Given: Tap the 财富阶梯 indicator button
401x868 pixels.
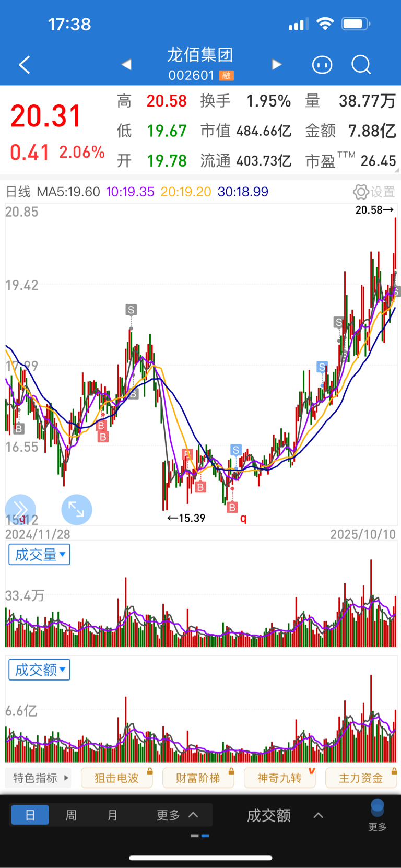Looking at the screenshot, I should 198,778.
